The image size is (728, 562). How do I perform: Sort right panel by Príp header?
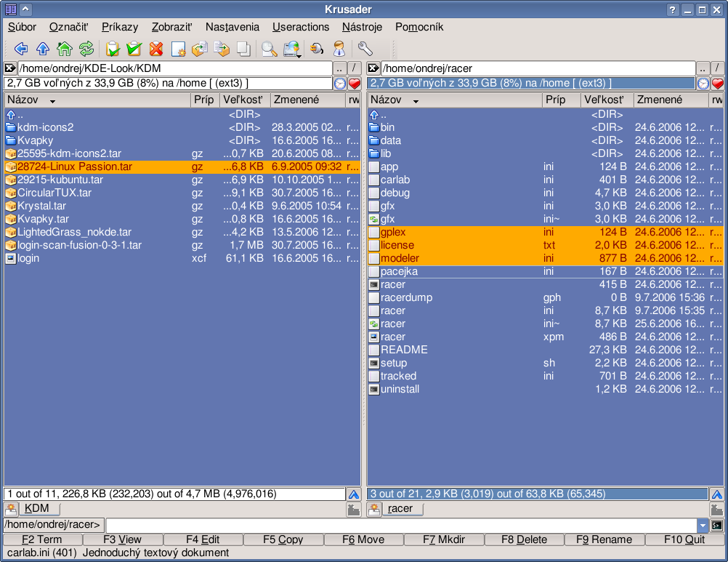561,100
